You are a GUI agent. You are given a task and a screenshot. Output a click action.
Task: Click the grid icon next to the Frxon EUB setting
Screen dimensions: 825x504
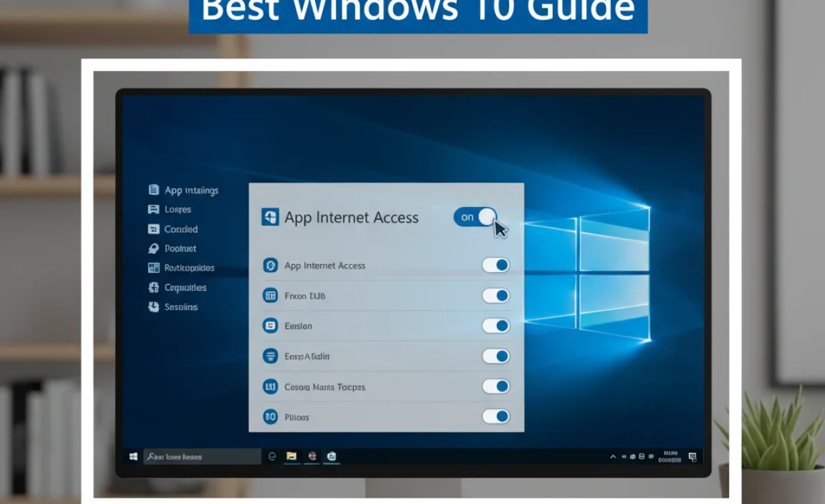(271, 295)
